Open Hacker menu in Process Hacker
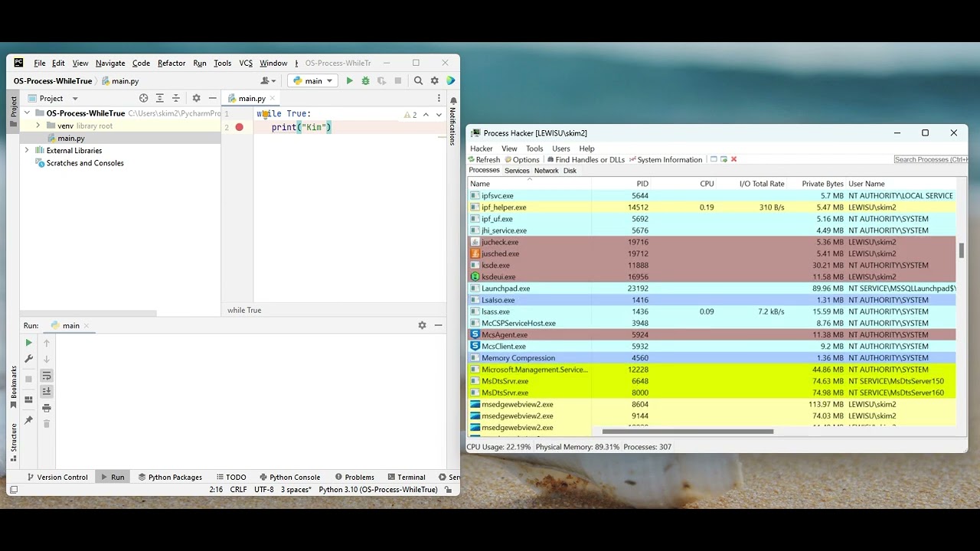The image size is (980, 551). [x=482, y=148]
